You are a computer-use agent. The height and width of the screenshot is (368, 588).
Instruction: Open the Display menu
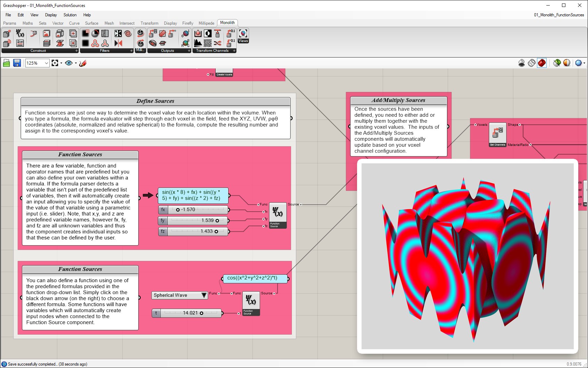(51, 15)
